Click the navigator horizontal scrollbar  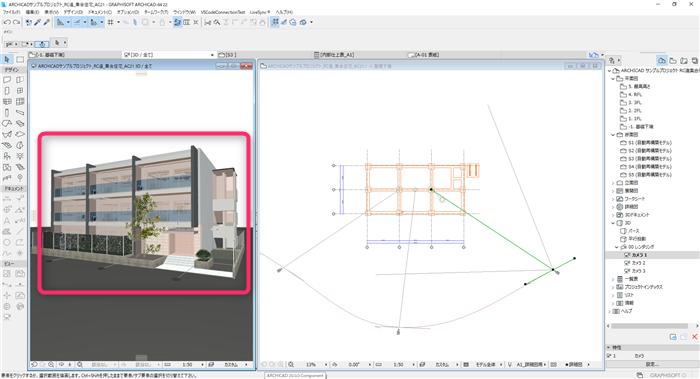tap(652, 326)
